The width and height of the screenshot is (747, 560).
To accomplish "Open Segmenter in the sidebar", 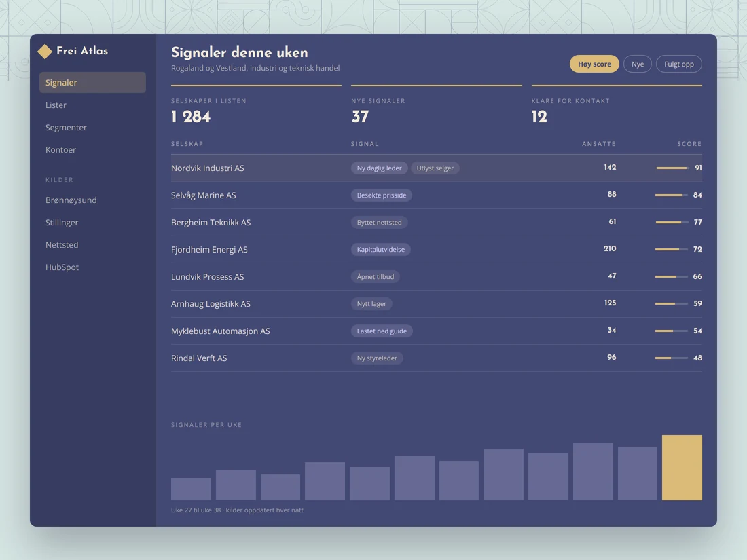I will click(x=92, y=127).
